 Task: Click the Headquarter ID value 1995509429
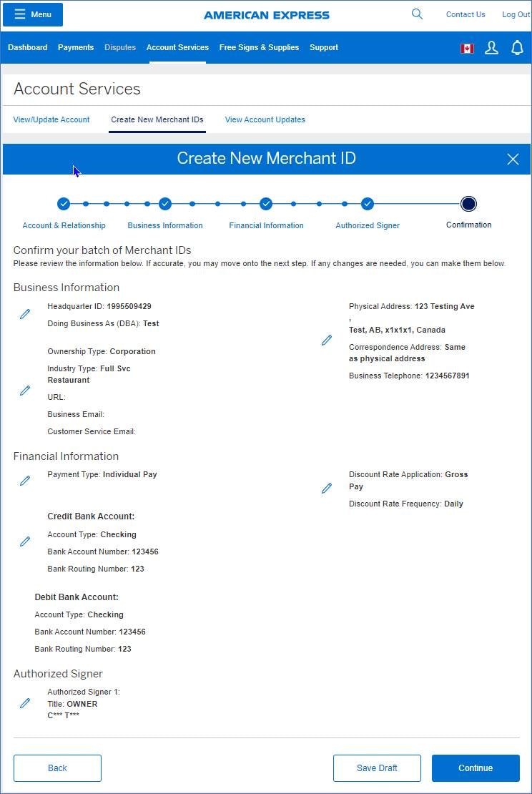coord(129,306)
